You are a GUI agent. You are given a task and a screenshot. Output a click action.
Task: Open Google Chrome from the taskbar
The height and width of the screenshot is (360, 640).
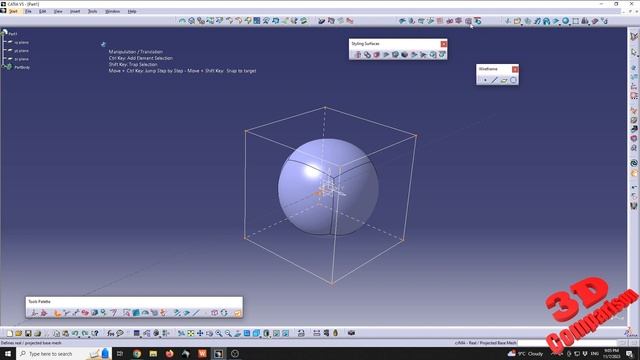[137, 353]
